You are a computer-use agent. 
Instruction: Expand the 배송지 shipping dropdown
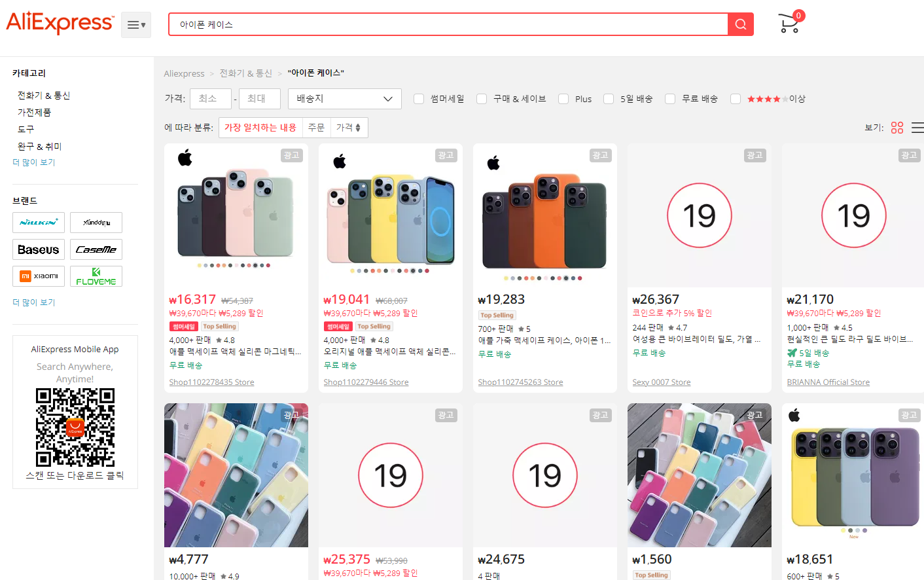click(x=344, y=99)
